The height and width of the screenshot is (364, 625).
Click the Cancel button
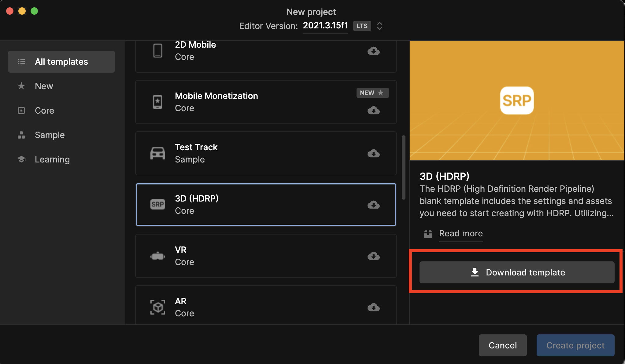(503, 345)
